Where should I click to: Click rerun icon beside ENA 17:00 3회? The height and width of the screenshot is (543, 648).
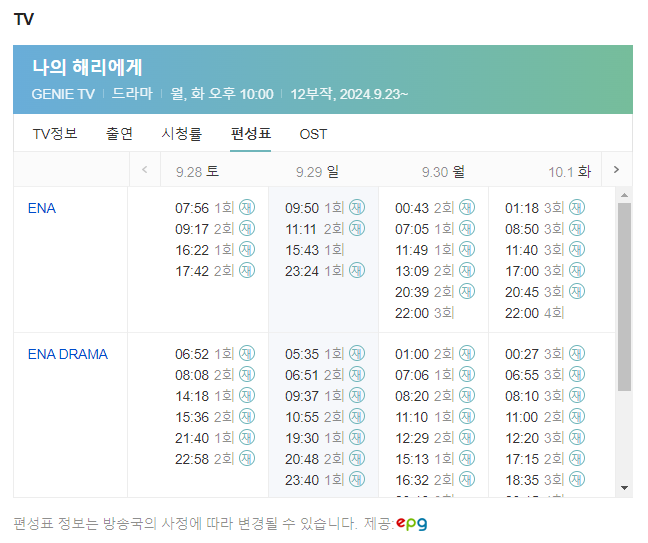click(577, 271)
